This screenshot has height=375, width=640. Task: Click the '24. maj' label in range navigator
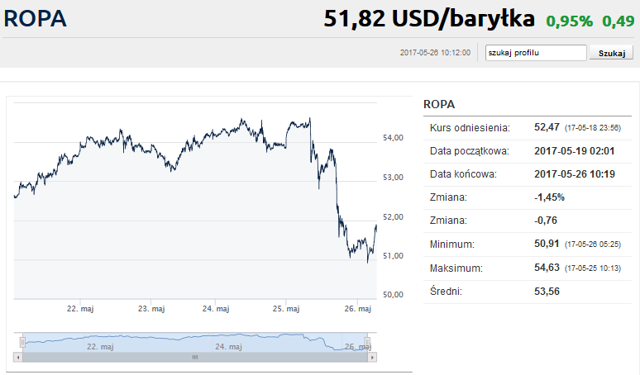(229, 346)
